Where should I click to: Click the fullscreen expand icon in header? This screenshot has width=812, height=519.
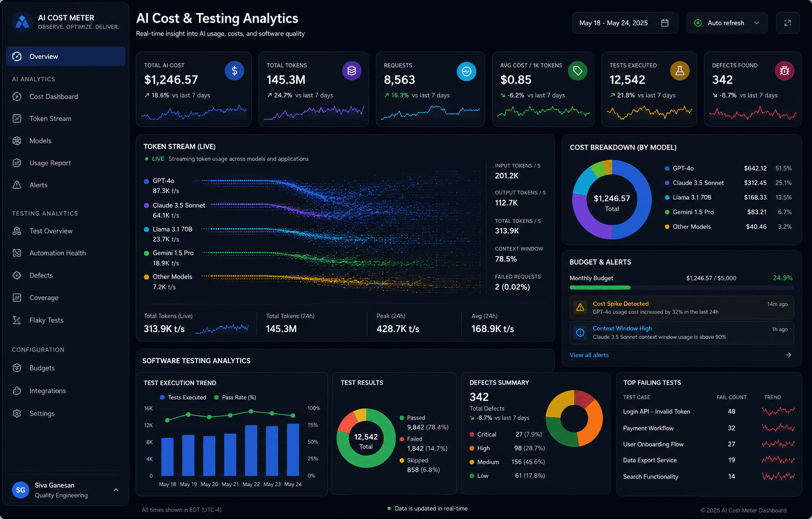(788, 23)
